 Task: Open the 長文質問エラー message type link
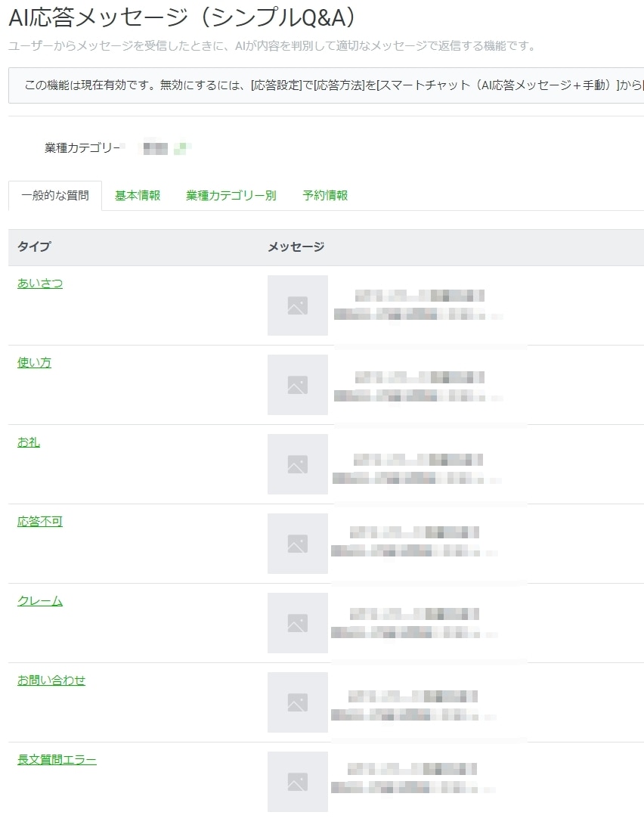click(x=57, y=760)
